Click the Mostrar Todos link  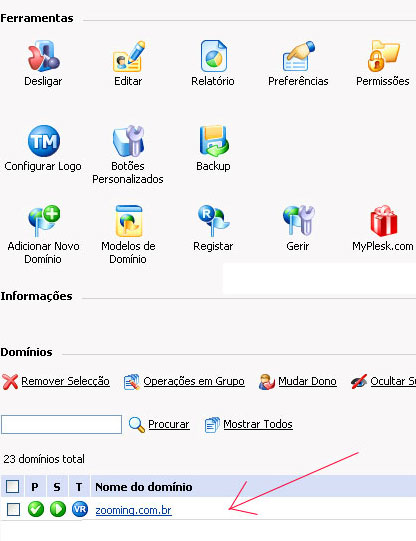[258, 424]
